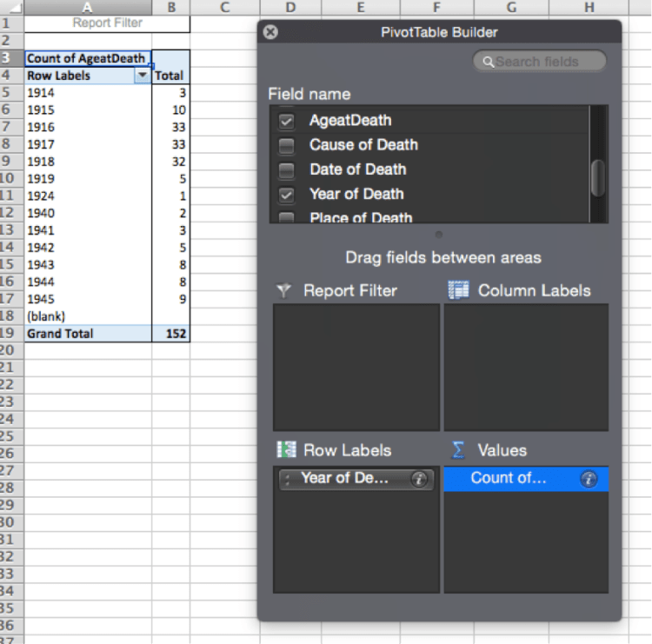Click the Column Labels table icon
Screen dimensions: 652x644
458,291
